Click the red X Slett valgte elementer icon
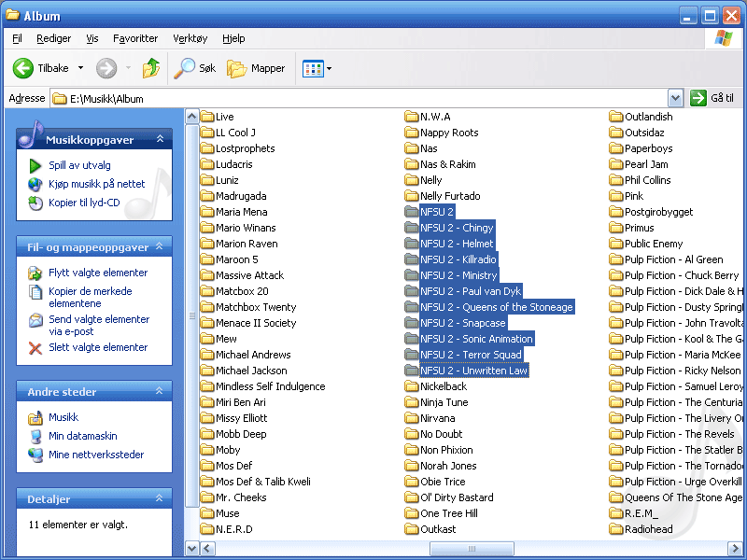This screenshot has height=560, width=747. (x=35, y=348)
